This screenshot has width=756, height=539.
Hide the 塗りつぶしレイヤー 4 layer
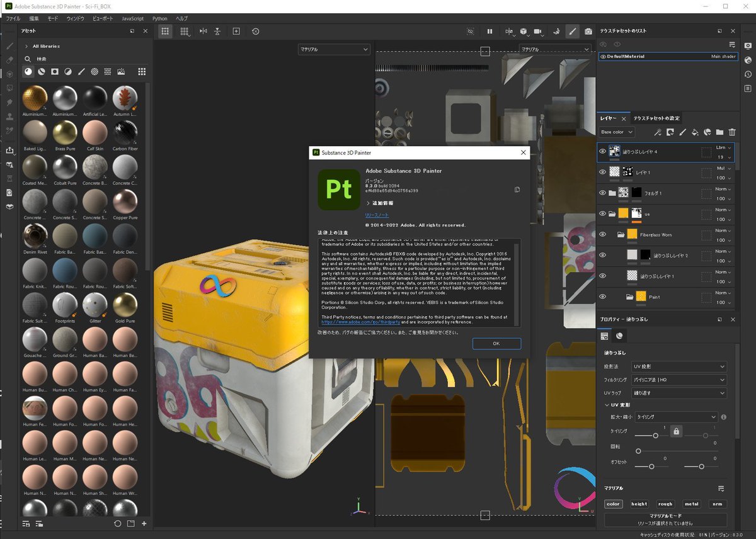pyautogui.click(x=602, y=151)
